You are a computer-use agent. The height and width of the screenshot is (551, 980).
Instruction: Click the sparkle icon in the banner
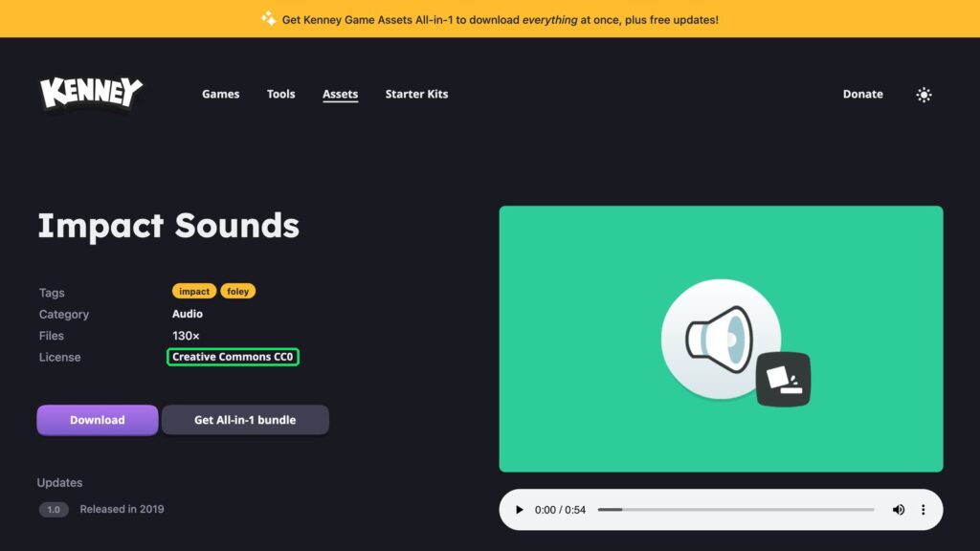pyautogui.click(x=268, y=18)
